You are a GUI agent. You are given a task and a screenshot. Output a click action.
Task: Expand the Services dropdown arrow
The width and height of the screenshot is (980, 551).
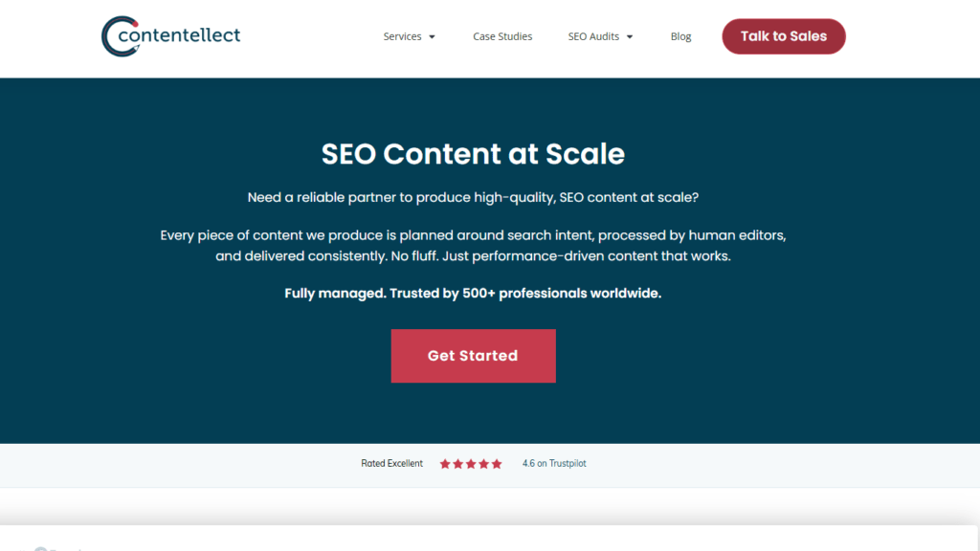pos(433,37)
